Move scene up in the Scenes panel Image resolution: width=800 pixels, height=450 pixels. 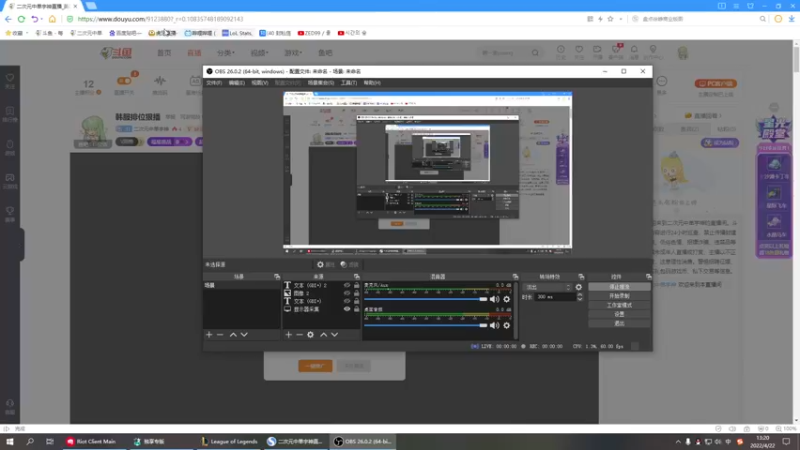(233, 335)
